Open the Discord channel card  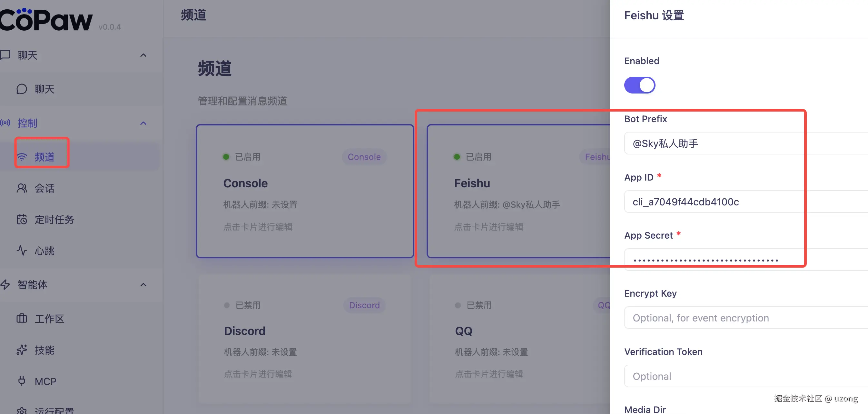point(305,339)
